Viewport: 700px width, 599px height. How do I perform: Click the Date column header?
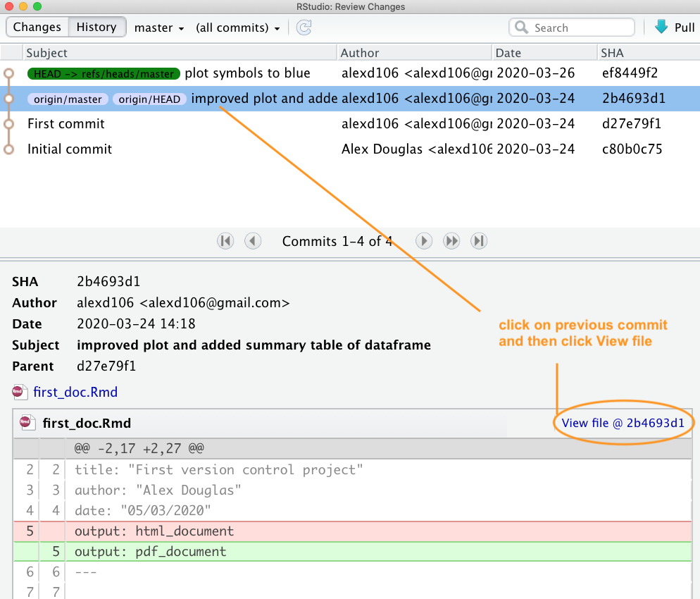[x=508, y=53]
